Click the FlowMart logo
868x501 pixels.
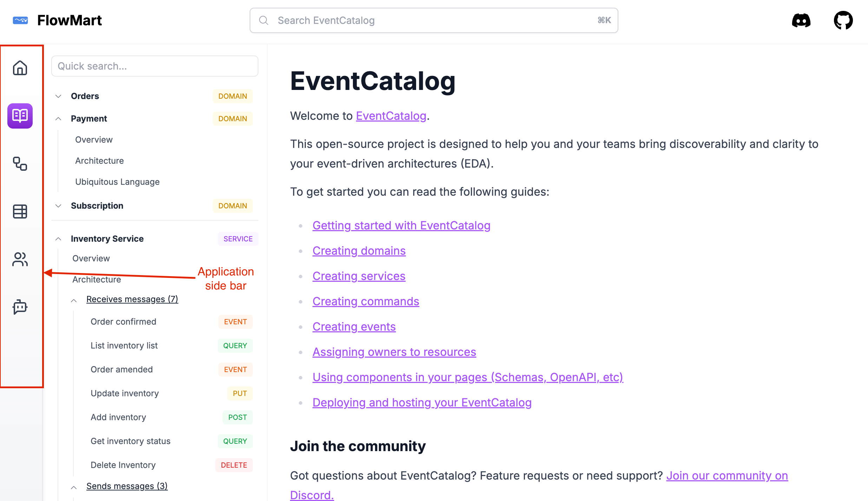(x=58, y=20)
